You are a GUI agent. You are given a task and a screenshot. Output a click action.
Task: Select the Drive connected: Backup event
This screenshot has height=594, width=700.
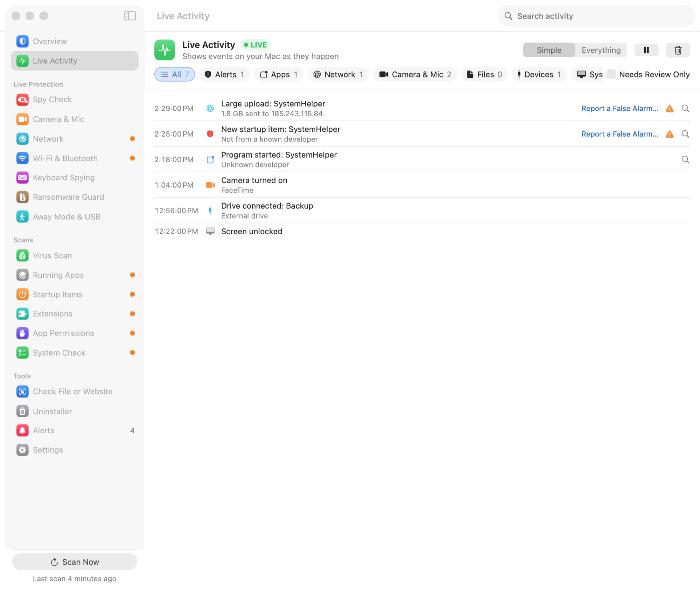(422, 210)
